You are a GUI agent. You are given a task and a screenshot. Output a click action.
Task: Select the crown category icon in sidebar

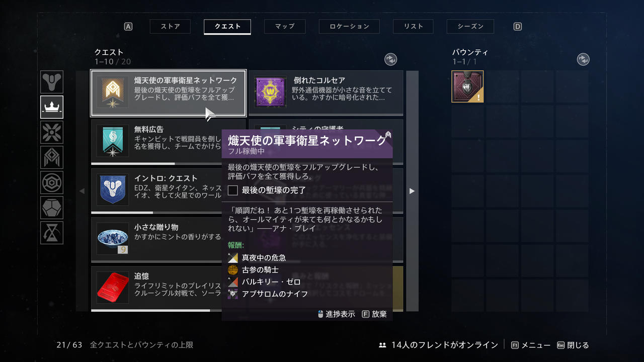52,107
